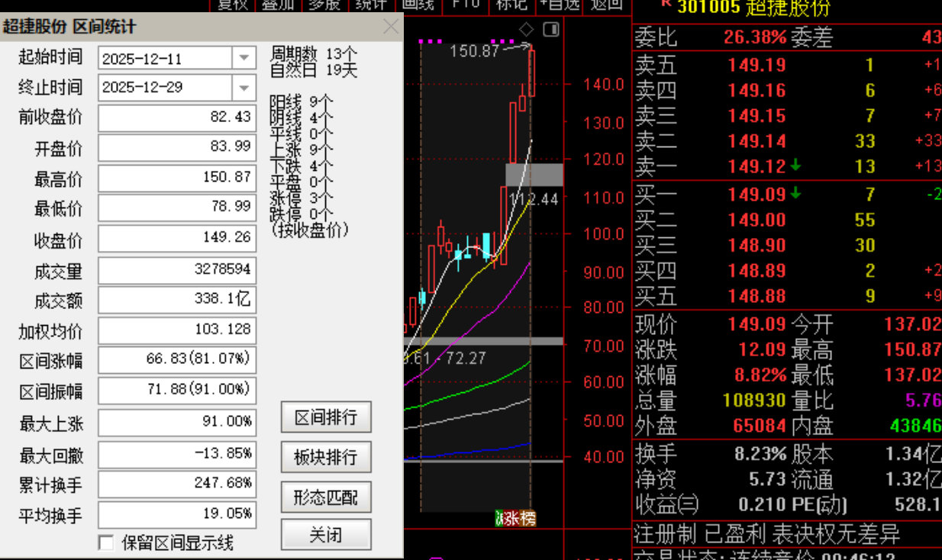Click the 外盘 value 65084

click(x=760, y=426)
